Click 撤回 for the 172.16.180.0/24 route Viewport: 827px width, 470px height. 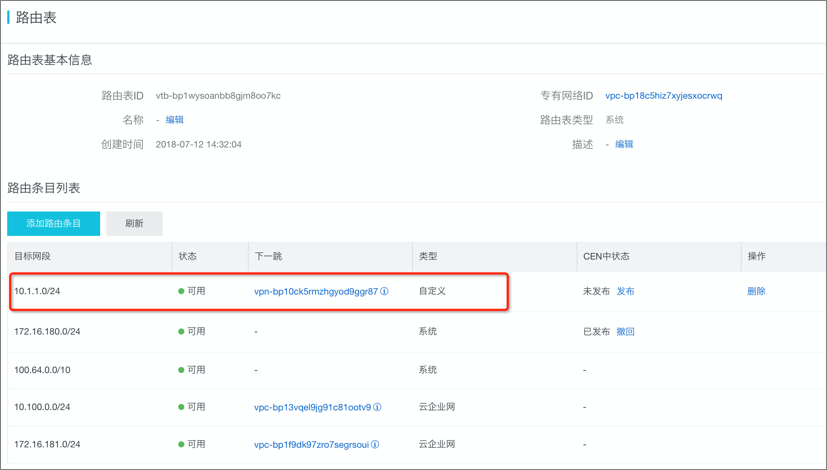pos(626,332)
